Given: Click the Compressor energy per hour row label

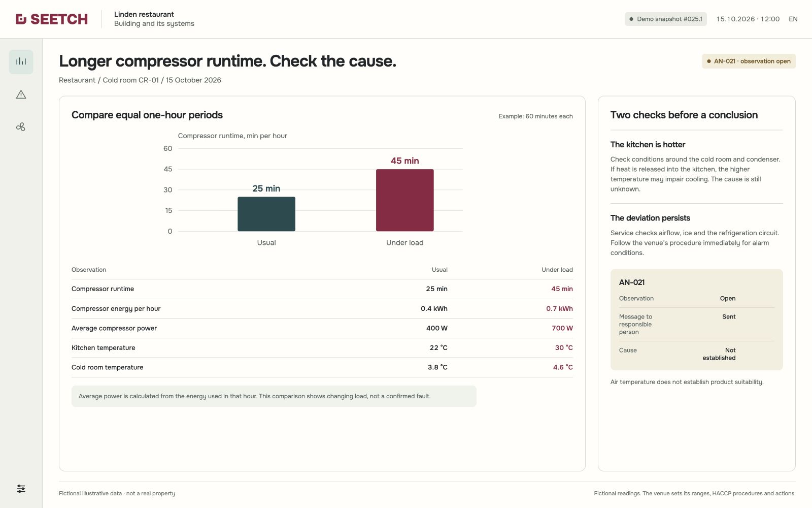Looking at the screenshot, I should pyautogui.click(x=116, y=309).
